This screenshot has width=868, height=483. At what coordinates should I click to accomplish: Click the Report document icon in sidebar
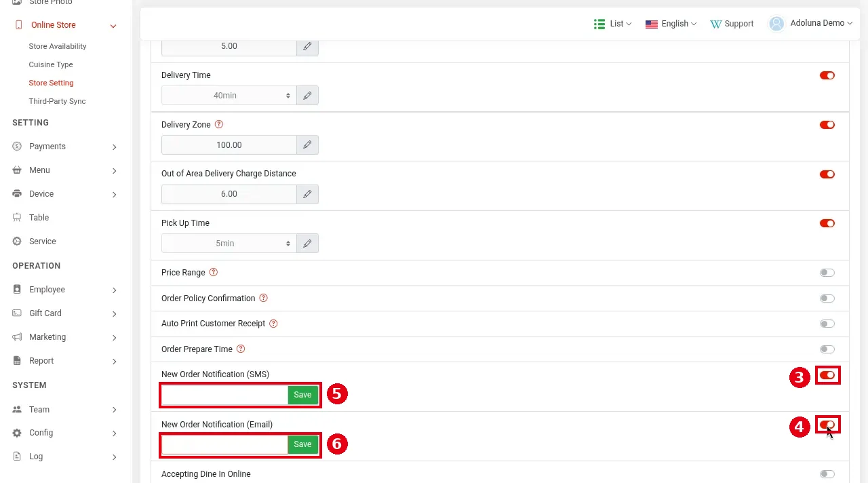(x=17, y=361)
